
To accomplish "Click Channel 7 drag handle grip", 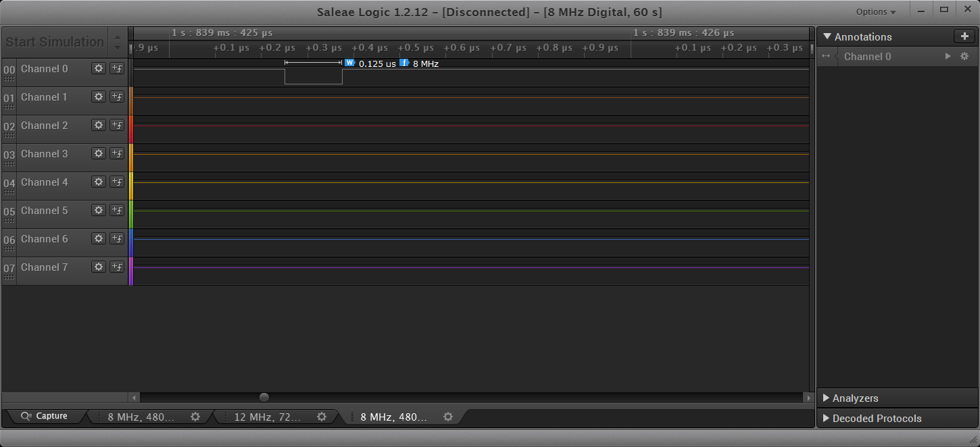I will point(9,277).
